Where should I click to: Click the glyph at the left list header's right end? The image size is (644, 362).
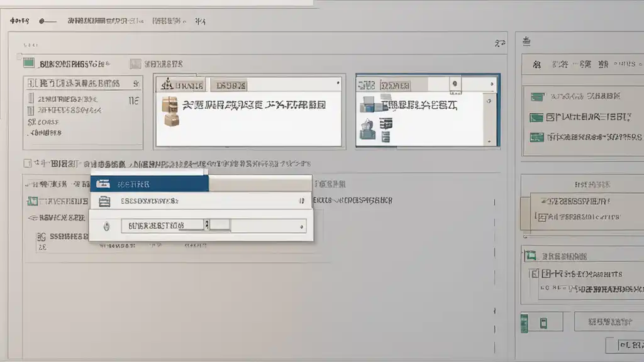(136, 84)
